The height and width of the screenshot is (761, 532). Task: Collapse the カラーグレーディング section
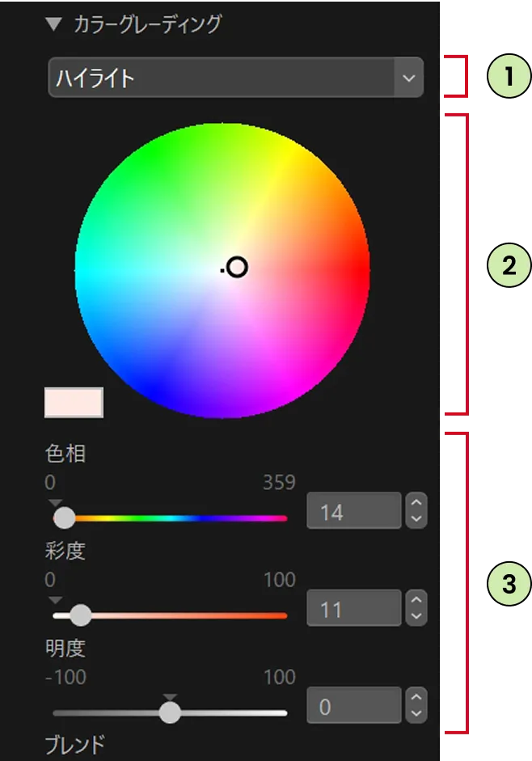pos(53,24)
